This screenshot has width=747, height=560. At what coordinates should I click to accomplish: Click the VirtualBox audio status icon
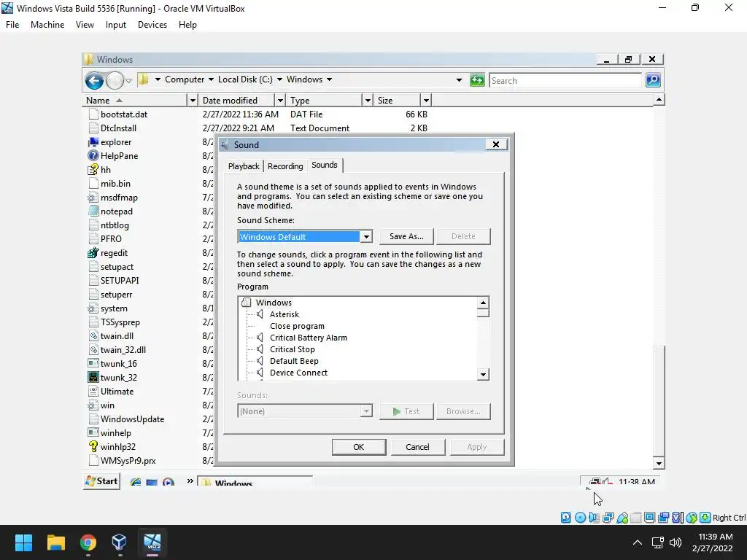[x=594, y=518]
